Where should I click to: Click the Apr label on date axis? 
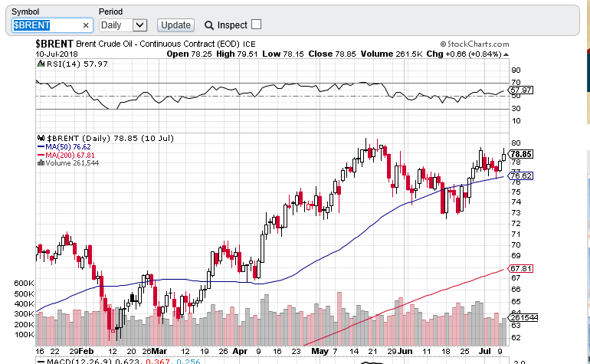tap(240, 351)
